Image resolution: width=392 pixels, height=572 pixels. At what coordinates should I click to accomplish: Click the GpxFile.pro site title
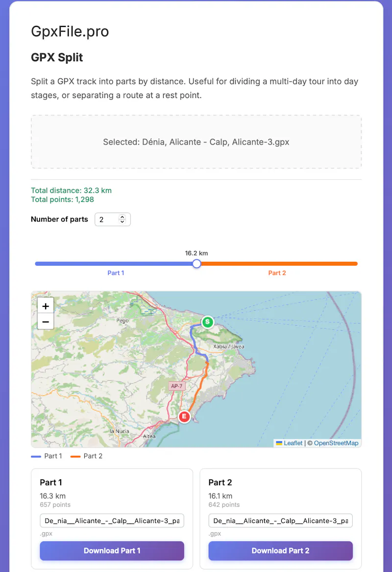[x=70, y=31]
